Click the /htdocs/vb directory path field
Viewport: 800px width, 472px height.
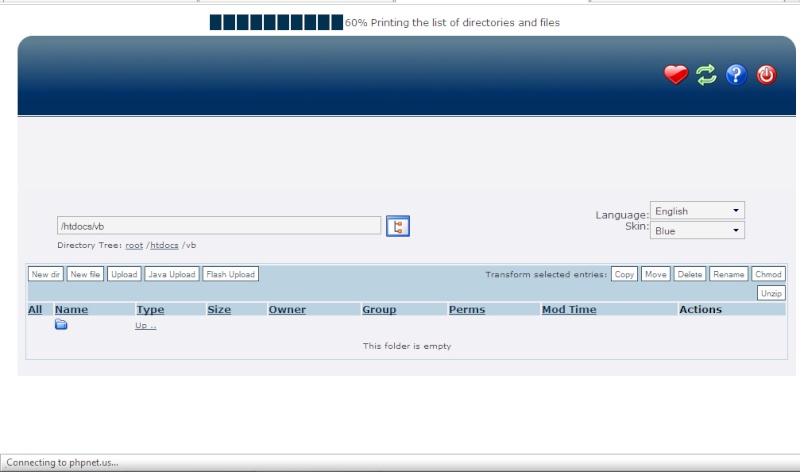[218, 226]
